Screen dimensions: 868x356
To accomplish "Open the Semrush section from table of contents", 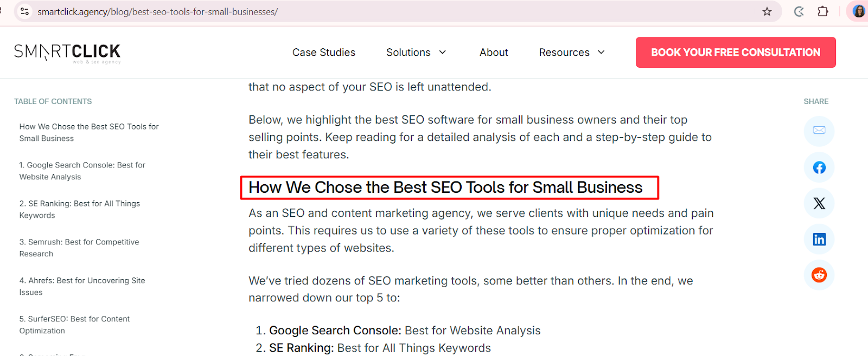I will click(79, 248).
